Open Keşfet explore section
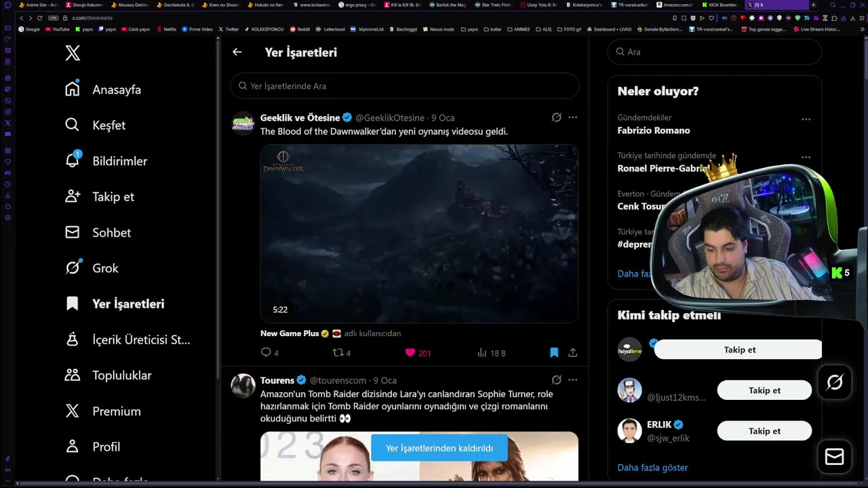The height and width of the screenshot is (488, 868). click(x=95, y=125)
